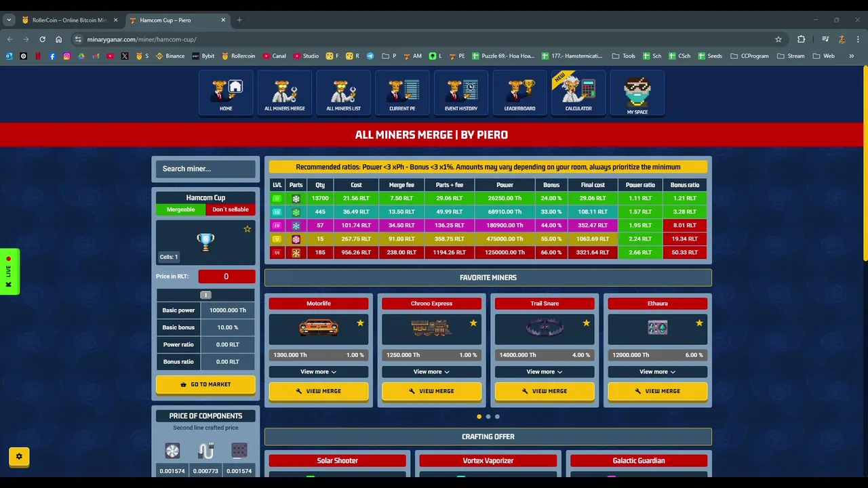Image resolution: width=868 pixels, height=488 pixels.
Task: Click the page vertical scrollbar
Action: coord(865,163)
